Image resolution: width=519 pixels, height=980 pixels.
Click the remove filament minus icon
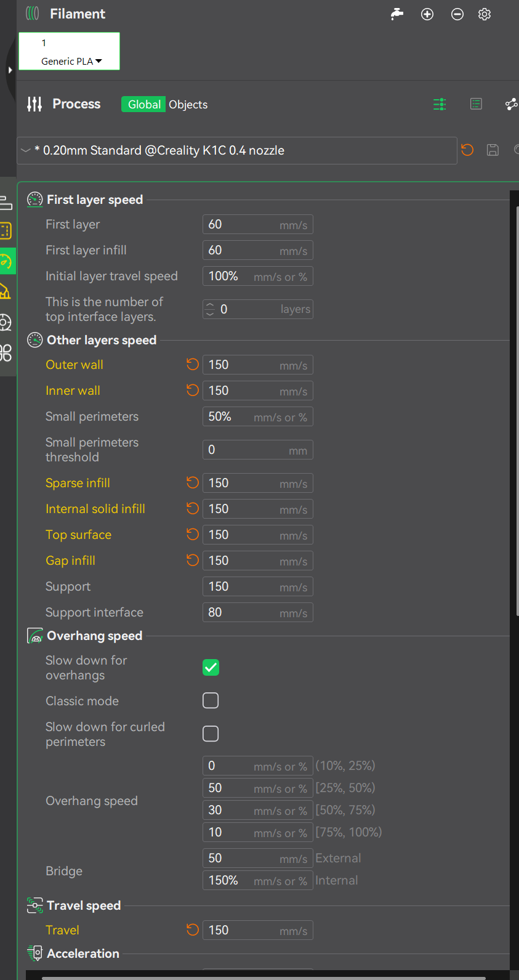(457, 14)
